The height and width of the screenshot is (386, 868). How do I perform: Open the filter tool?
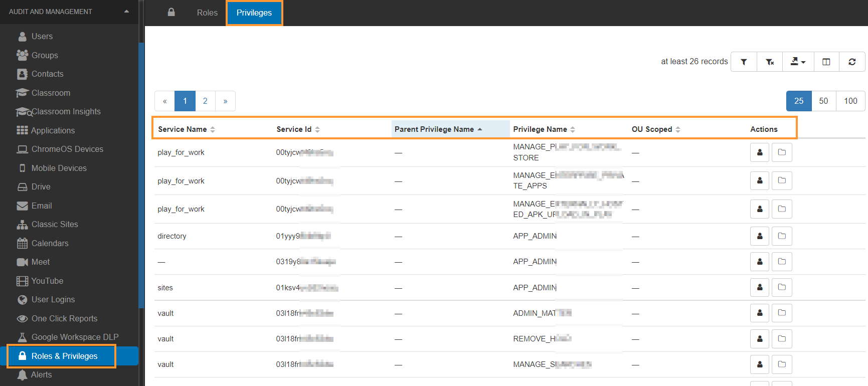tap(744, 62)
